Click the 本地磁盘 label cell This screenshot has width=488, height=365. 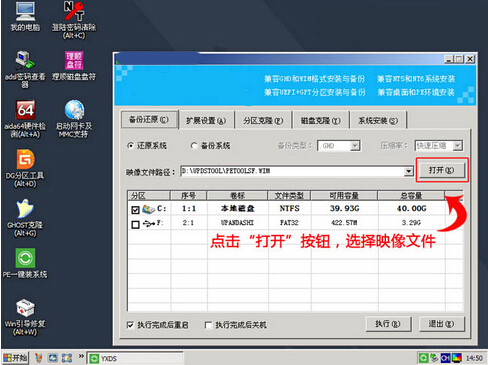[x=238, y=209]
